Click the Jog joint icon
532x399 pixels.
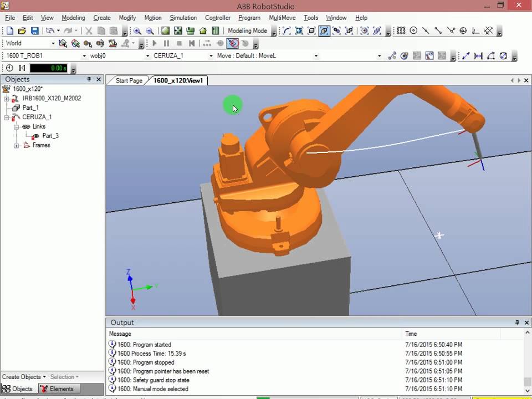coord(88,43)
